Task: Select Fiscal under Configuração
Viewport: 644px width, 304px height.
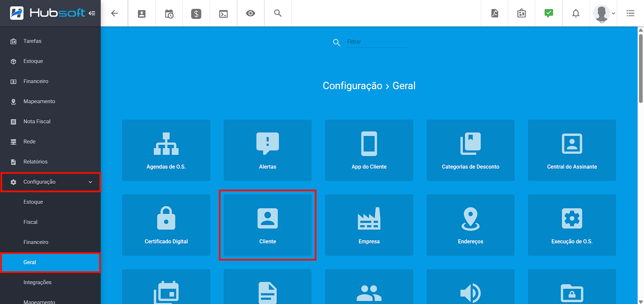Action: [50, 222]
